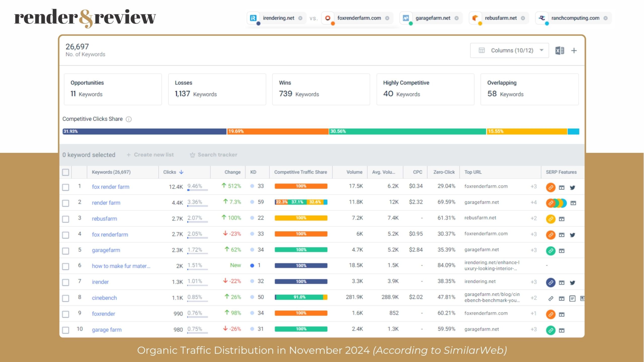
Task: Click orange link icon in foxrender row
Action: point(550,314)
